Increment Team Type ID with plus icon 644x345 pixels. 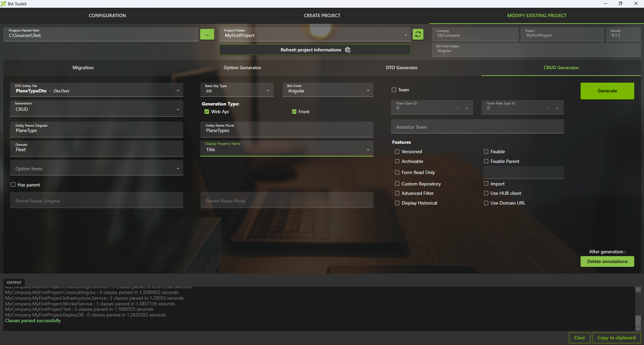coord(466,108)
